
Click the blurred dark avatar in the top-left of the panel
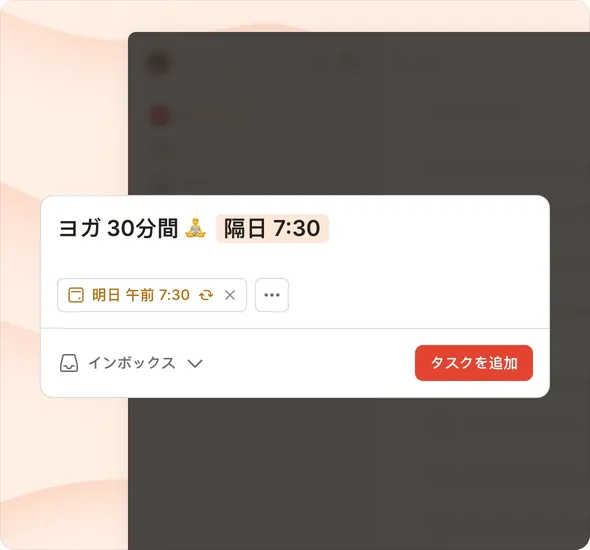158,63
